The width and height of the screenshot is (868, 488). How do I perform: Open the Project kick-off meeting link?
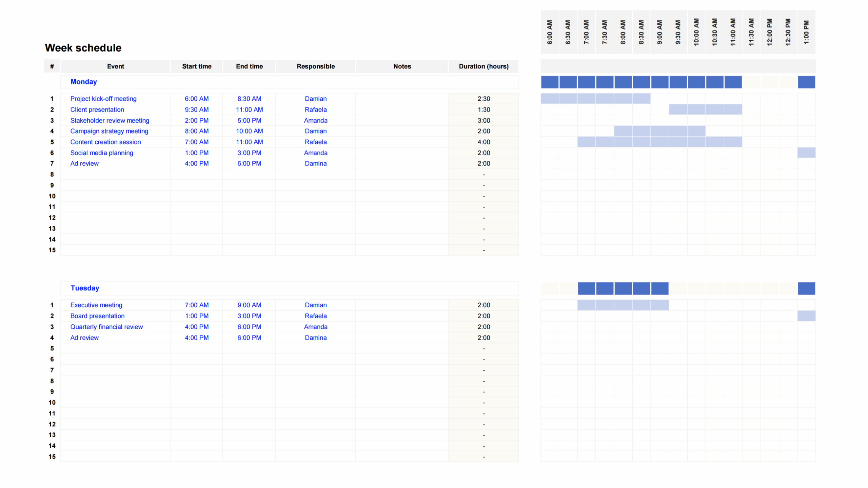pyautogui.click(x=103, y=99)
